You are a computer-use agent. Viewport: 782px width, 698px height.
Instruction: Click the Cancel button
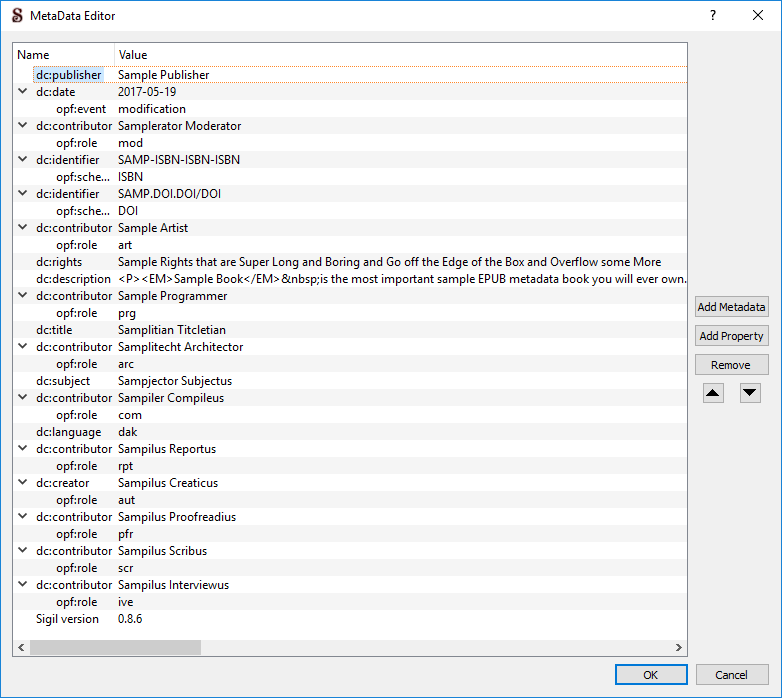732,675
